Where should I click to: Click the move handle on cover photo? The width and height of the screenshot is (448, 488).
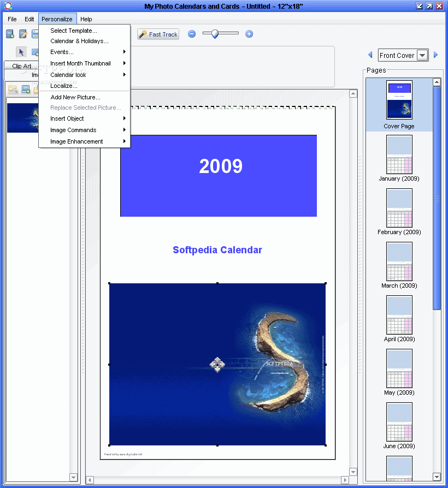tap(217, 365)
